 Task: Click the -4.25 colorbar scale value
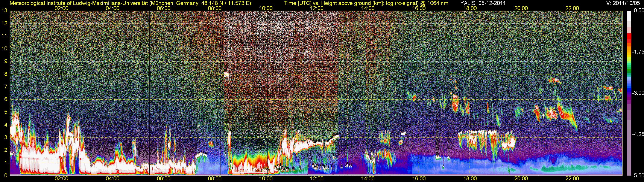point(638,134)
